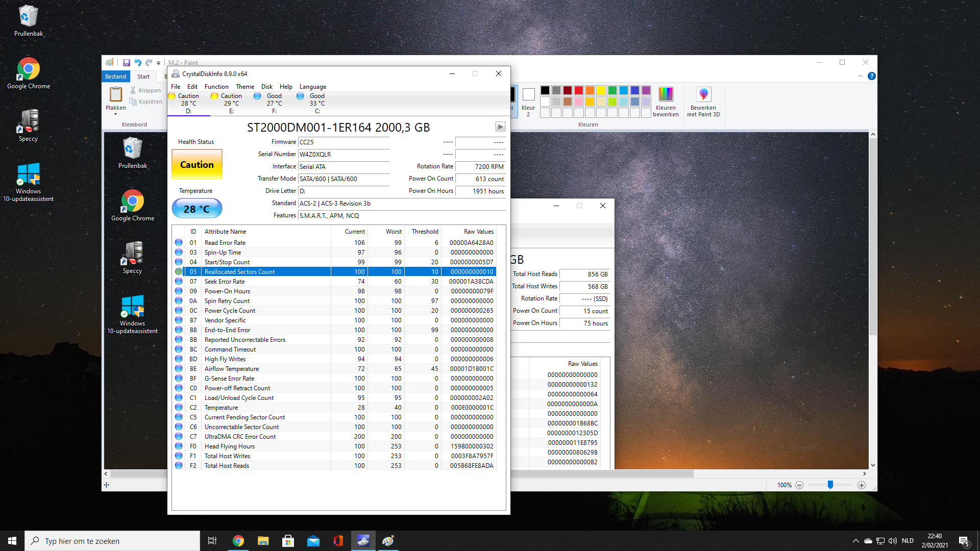This screenshot has width=980, height=551.
Task: Open the Language menu in CrystalDiskInfo
Action: pos(313,87)
